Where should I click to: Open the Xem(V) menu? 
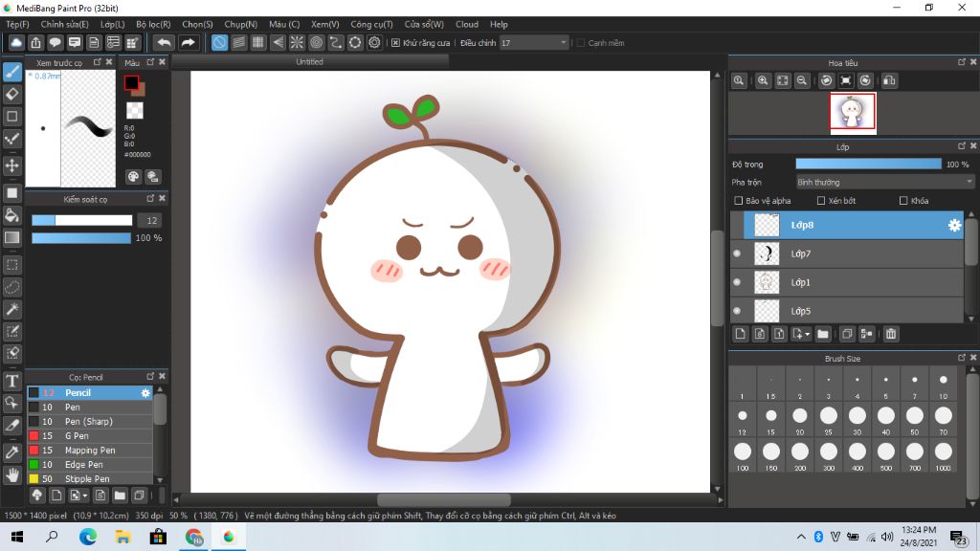click(x=325, y=24)
